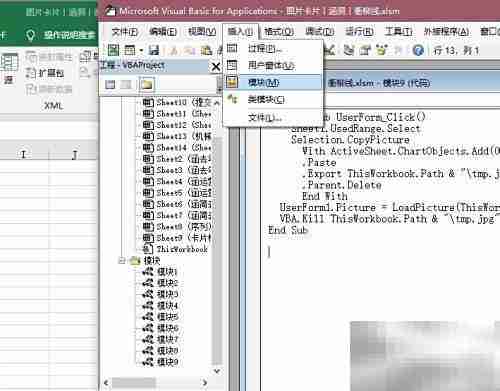
Task: Select ThisWorkbook in the project tree
Action: tap(175, 249)
